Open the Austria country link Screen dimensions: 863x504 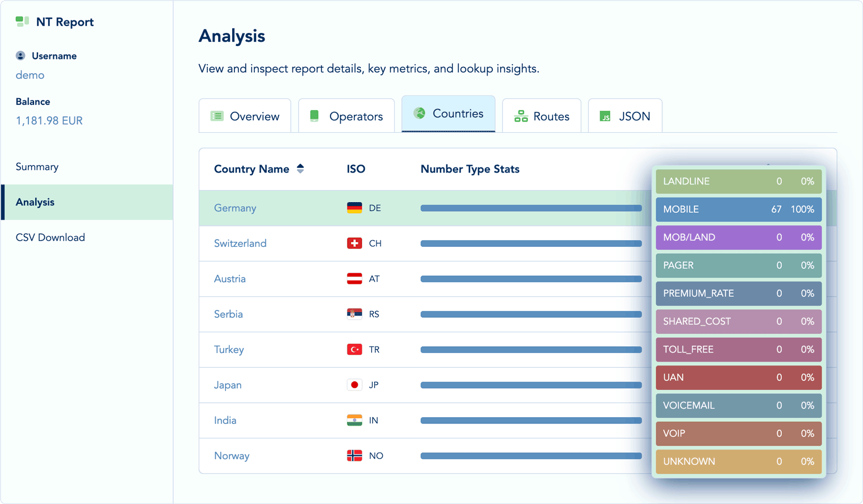click(230, 279)
